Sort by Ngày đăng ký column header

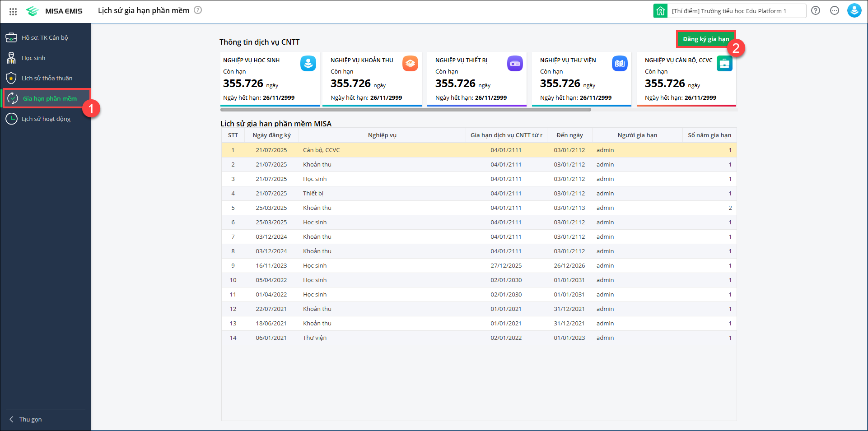tap(271, 135)
